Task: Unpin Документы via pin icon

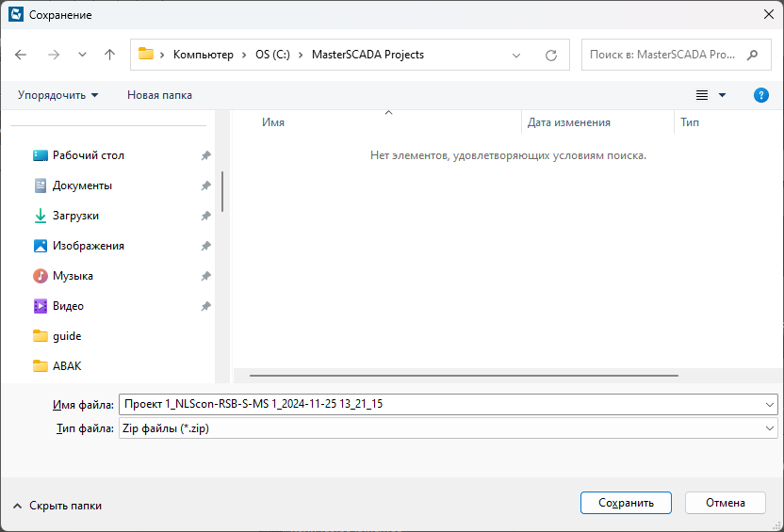Action: point(205,185)
